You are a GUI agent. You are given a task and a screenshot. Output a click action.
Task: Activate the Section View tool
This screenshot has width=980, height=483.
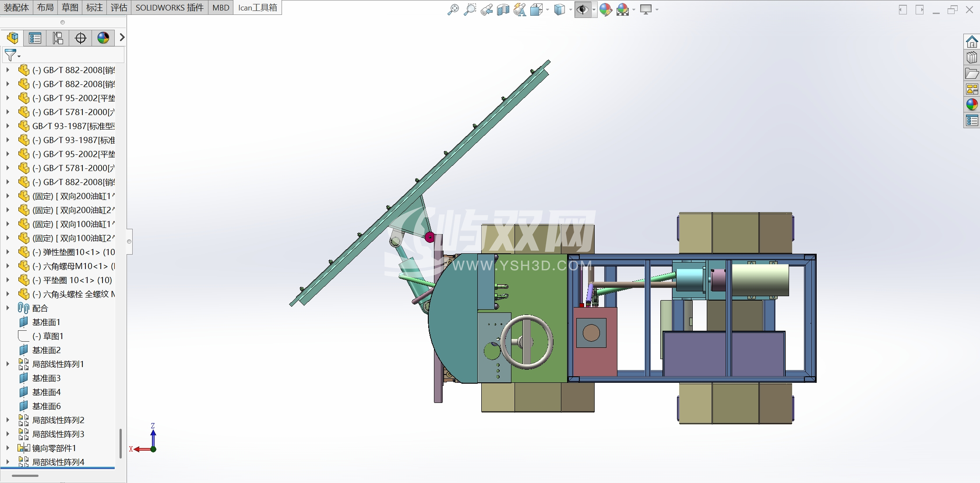(x=503, y=9)
